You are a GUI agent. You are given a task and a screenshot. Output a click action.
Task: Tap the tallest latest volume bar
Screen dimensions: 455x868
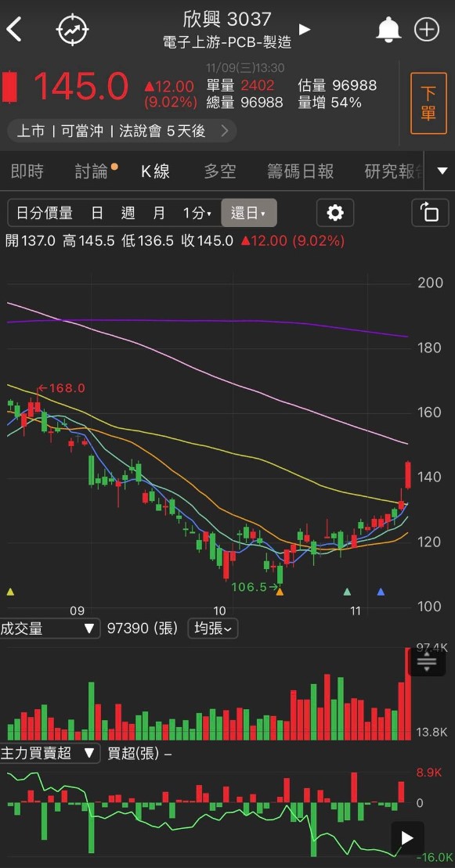coord(409,694)
